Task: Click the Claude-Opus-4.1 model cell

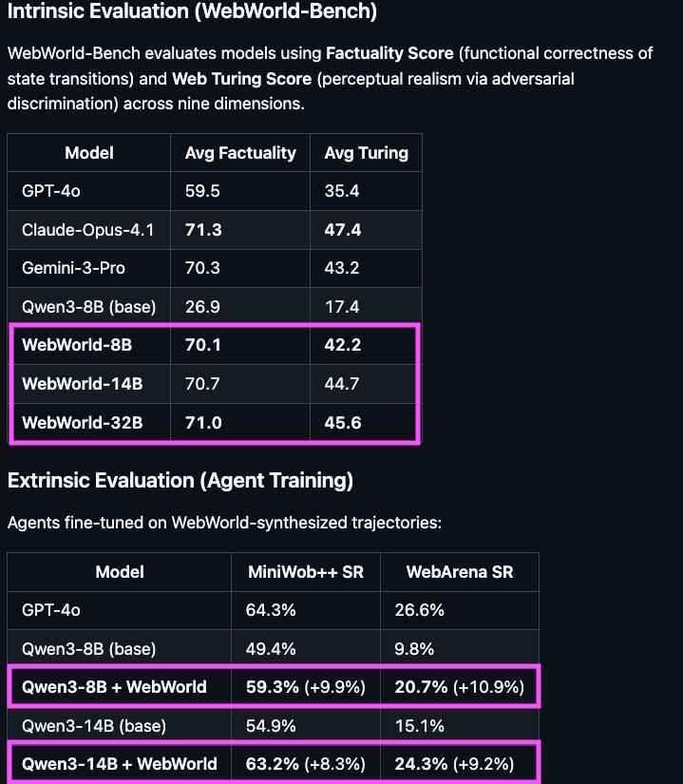Action: [88, 230]
